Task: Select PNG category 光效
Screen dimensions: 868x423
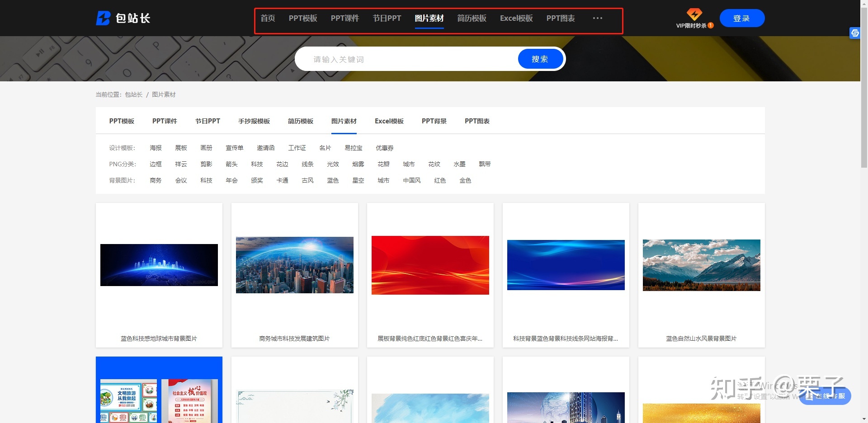Action: [333, 164]
